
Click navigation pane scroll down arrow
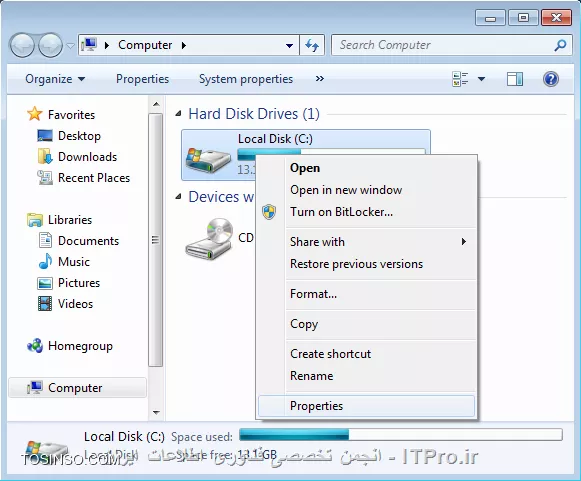pyautogui.click(x=156, y=412)
